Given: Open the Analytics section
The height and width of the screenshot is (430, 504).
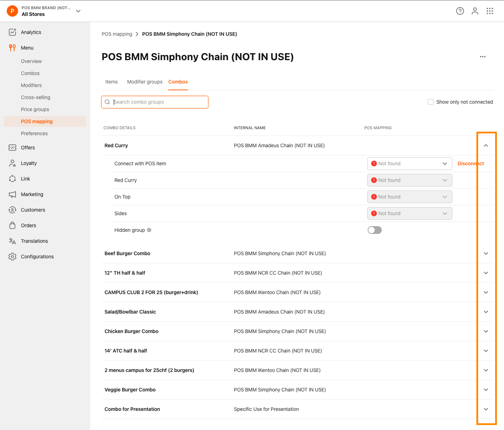Looking at the screenshot, I should tap(31, 32).
